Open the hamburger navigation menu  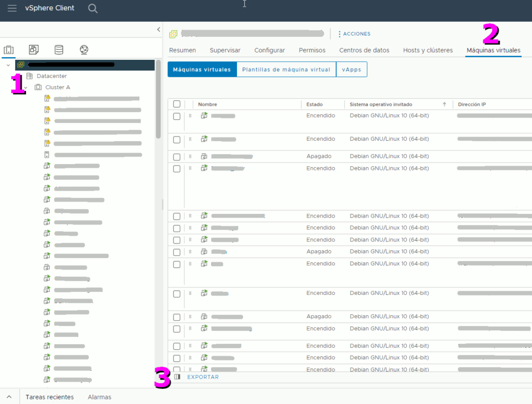12,8
